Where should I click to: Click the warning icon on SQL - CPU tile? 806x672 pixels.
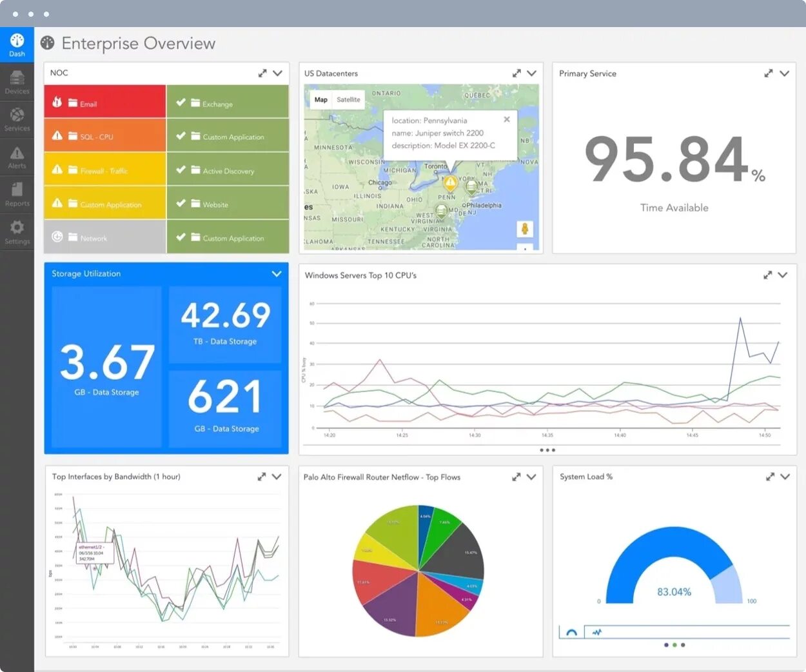point(57,135)
